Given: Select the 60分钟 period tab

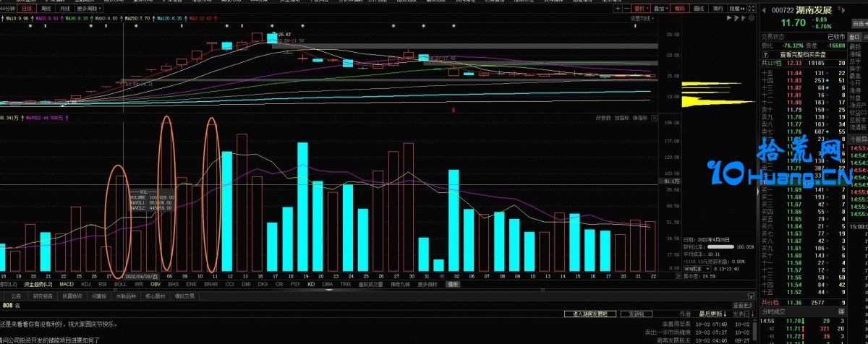Looking at the screenshot, I should tap(9, 8).
